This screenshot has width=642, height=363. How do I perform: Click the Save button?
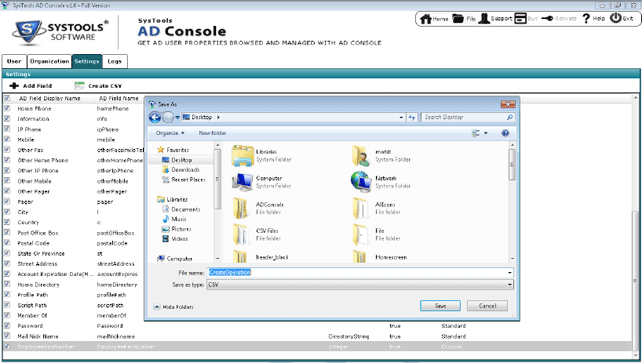coord(440,306)
